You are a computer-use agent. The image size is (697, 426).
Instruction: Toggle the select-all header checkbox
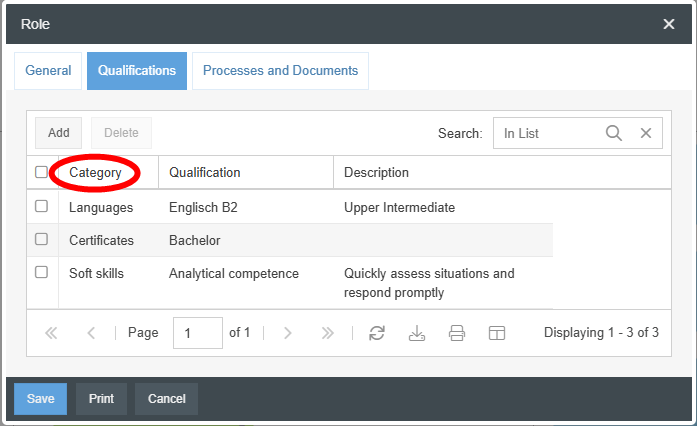[41, 172]
